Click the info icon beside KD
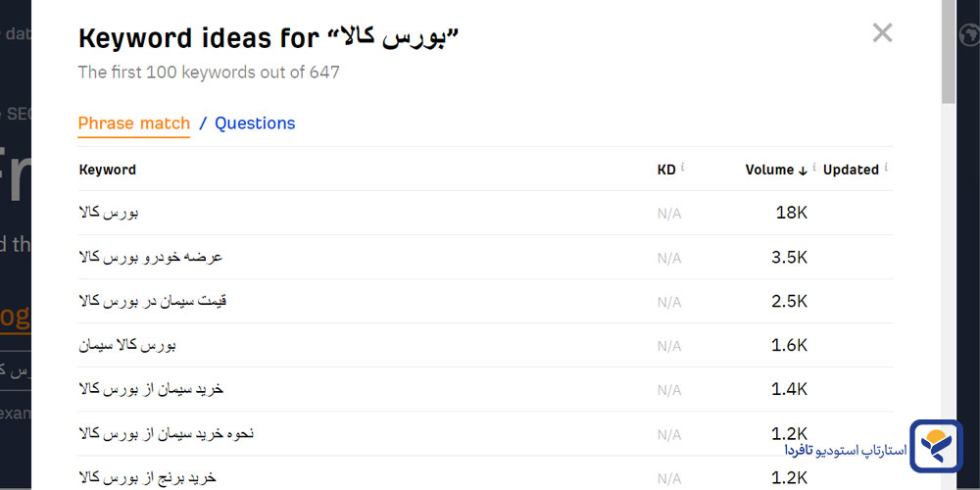This screenshot has width=980, height=490. tap(683, 168)
